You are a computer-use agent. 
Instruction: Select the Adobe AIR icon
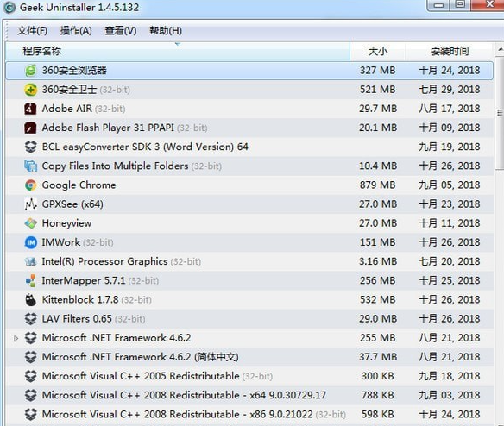(31, 109)
